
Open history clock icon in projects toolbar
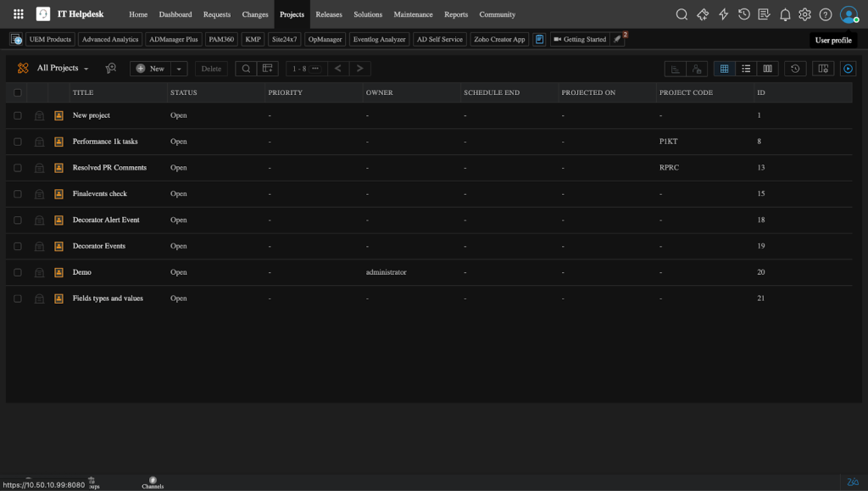click(x=795, y=69)
